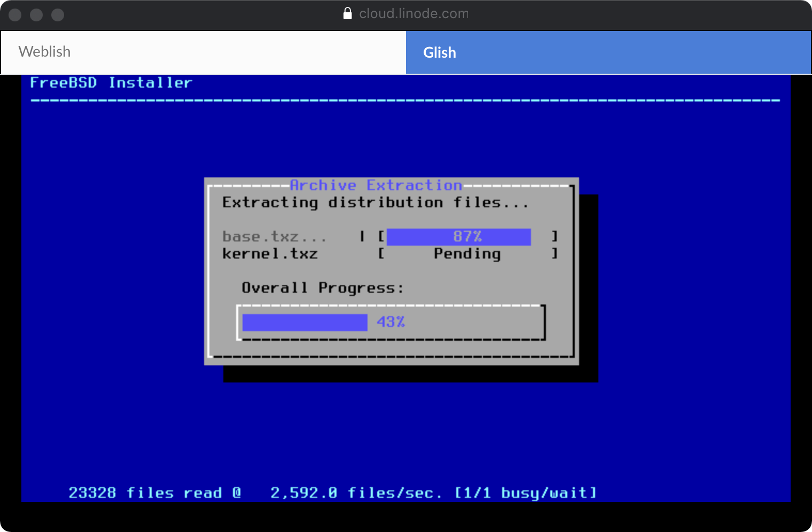Click the [1/1 busy/wait] indicator
Image resolution: width=812 pixels, height=532 pixels.
click(x=525, y=492)
